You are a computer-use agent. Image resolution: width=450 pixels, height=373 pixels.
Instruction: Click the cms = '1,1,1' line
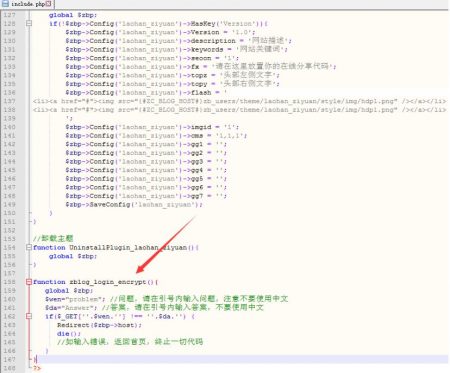(x=156, y=136)
